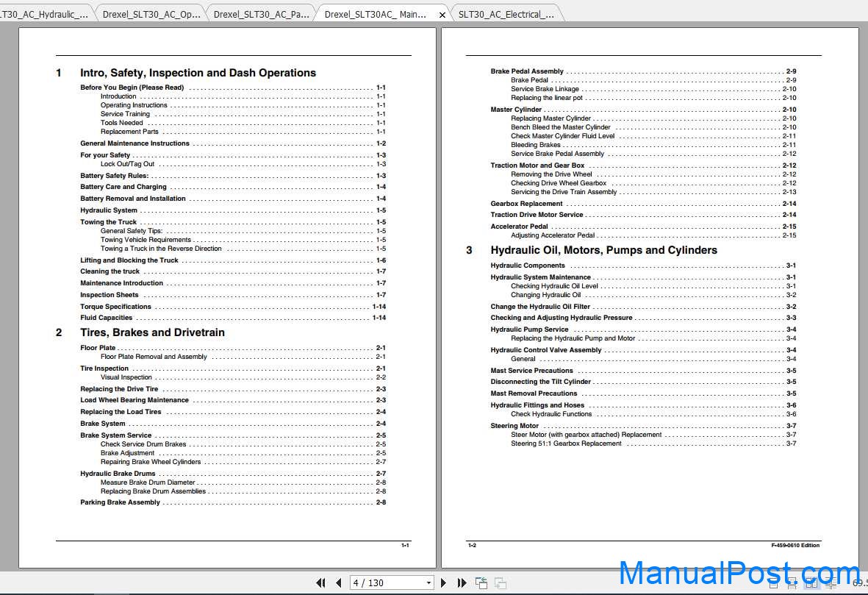Go forward to the next view
This screenshot has width=868, height=595.
501,582
